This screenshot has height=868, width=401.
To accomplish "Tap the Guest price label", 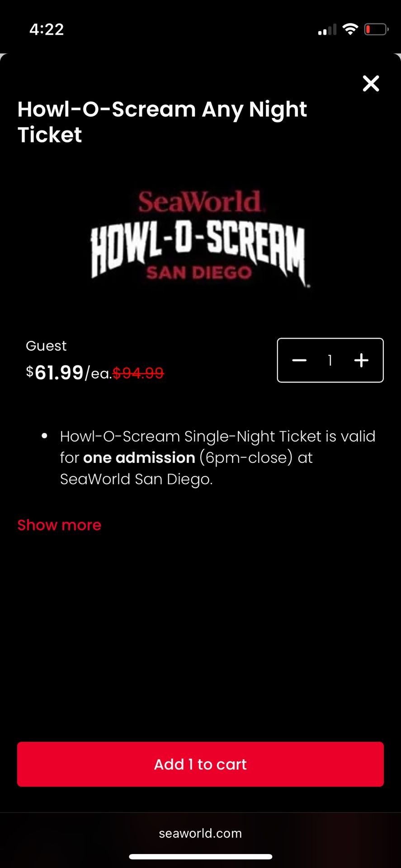I will pyautogui.click(x=46, y=345).
